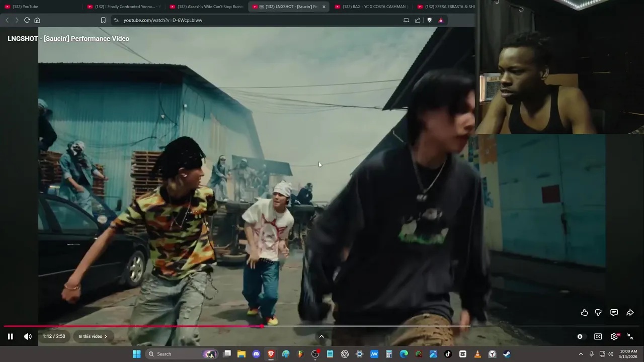Share the video using the arrow icon
Image resolution: width=644 pixels, height=362 pixels.
click(x=630, y=312)
